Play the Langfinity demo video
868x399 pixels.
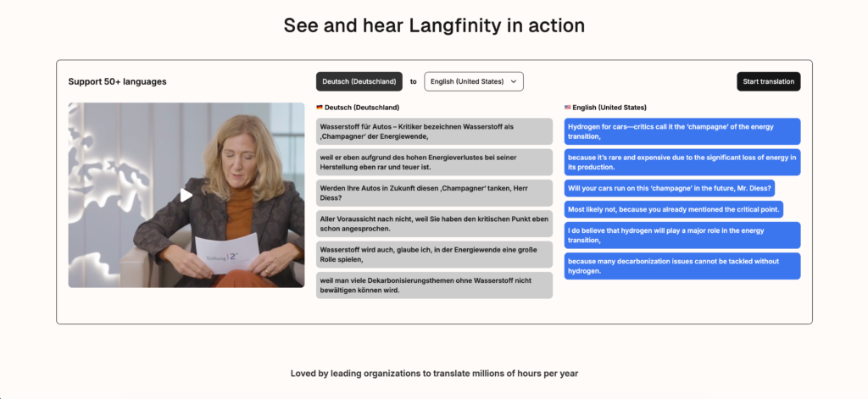tap(186, 196)
